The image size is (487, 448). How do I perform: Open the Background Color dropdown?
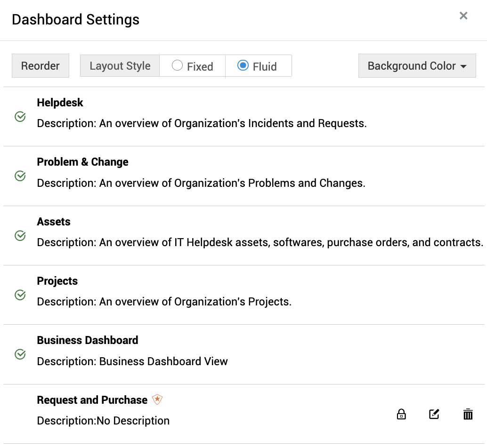click(417, 66)
